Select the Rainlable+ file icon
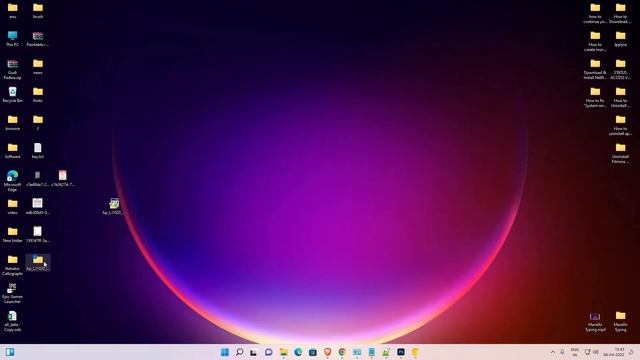This screenshot has width=640, height=360. pyautogui.click(x=38, y=39)
